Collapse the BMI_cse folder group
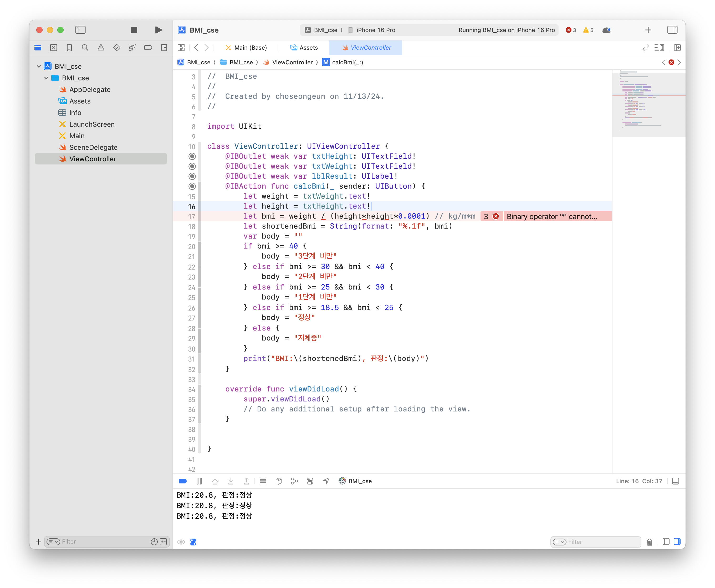This screenshot has height=588, width=715. pos(47,78)
